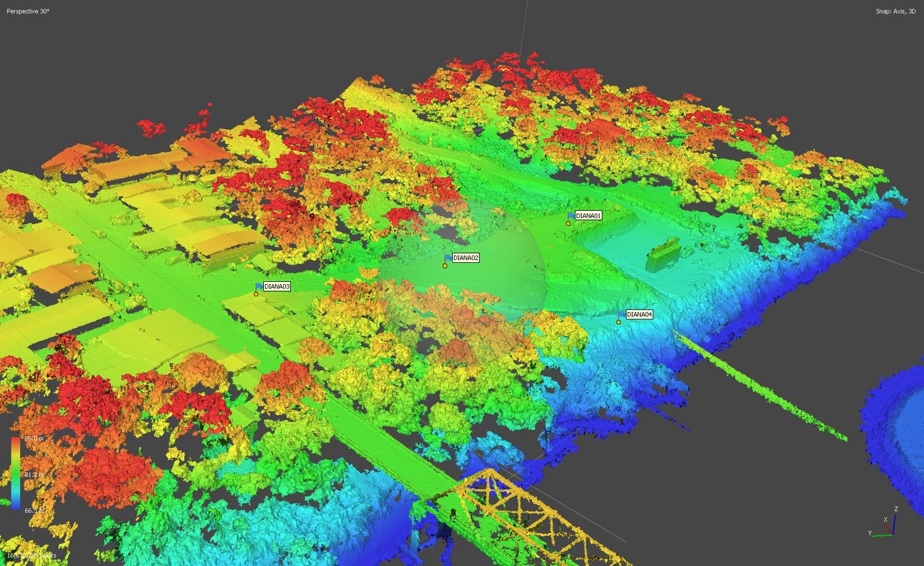Viewport: 924px width, 566px height.
Task: Click the yellow point under DIANA03 flag
Action: [x=256, y=294]
